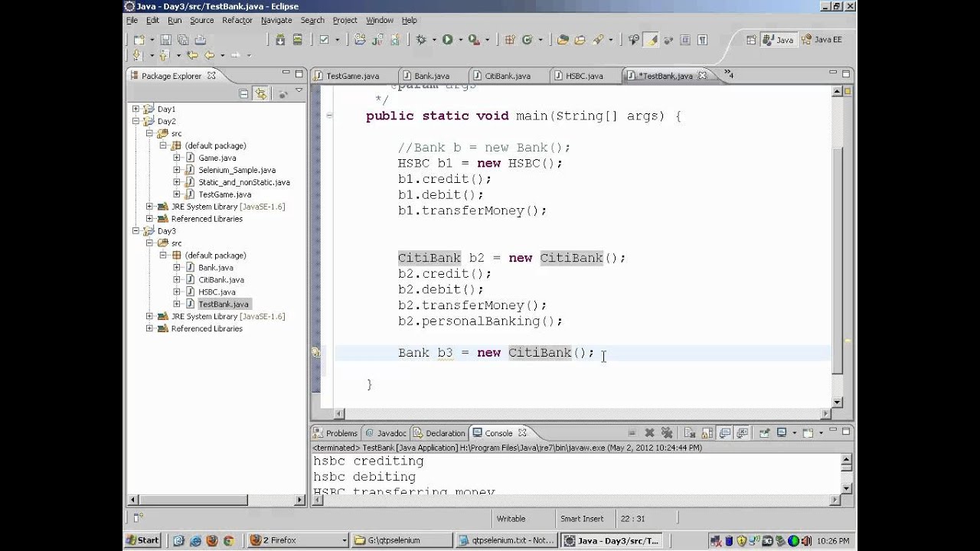Toggle Show Whitespace Characters pilcrow icon
The height and width of the screenshot is (551, 980).
pos(702,40)
